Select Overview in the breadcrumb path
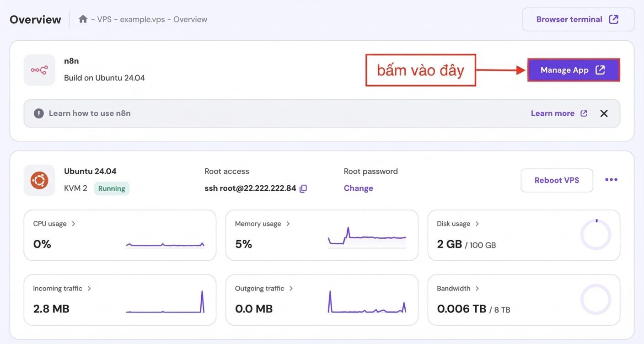The image size is (644, 344). coord(190,19)
